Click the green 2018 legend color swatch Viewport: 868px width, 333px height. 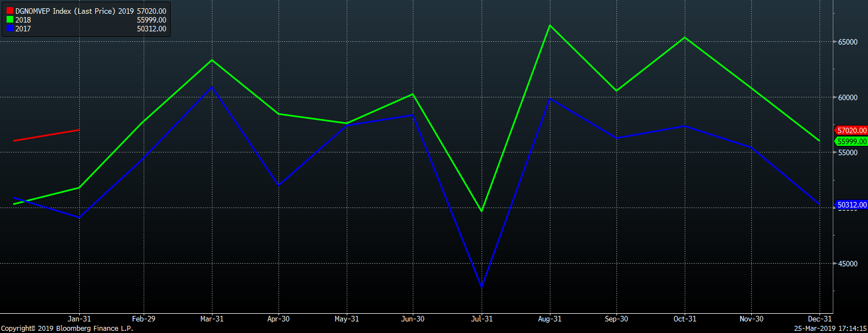tap(10, 20)
